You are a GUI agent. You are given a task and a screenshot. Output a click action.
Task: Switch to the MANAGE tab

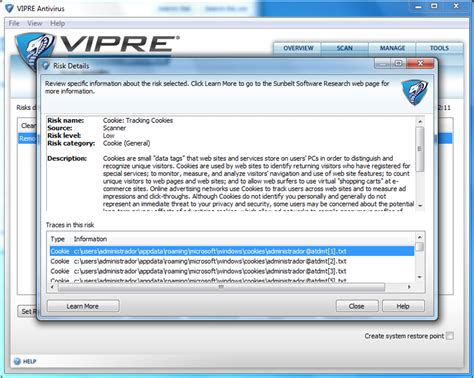pos(392,48)
